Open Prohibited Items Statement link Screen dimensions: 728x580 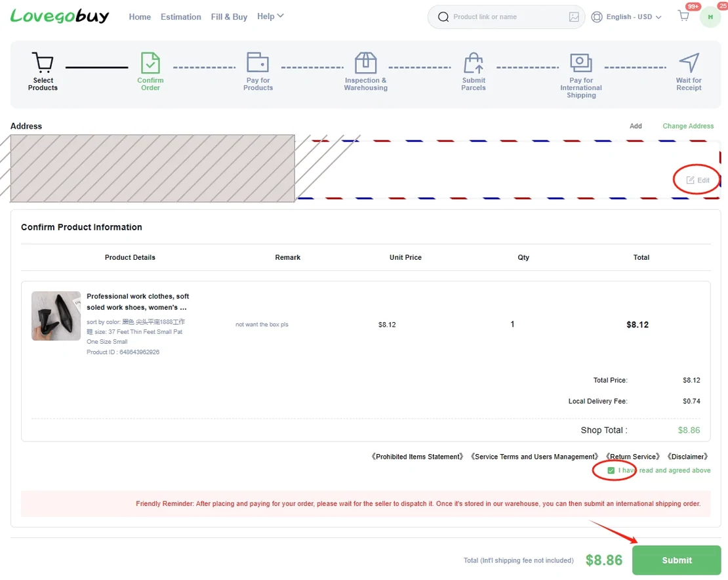pos(417,457)
